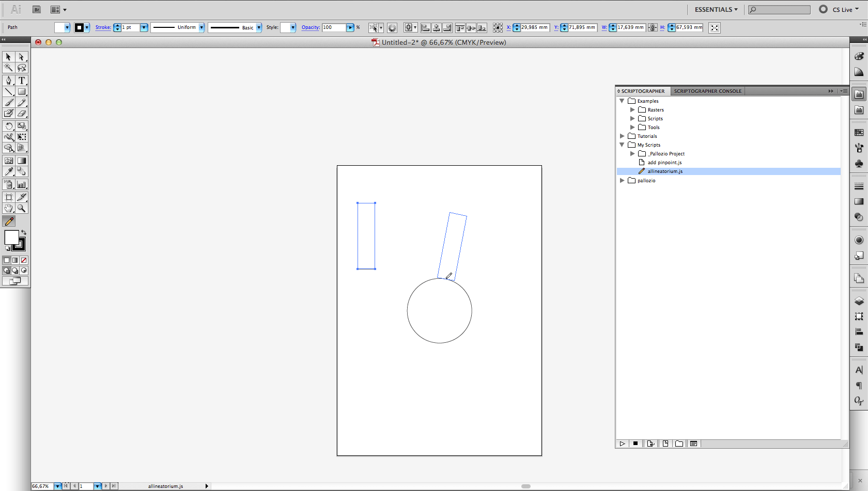Toggle the None fill swatch in toolbar
The width and height of the screenshot is (868, 491).
point(24,260)
